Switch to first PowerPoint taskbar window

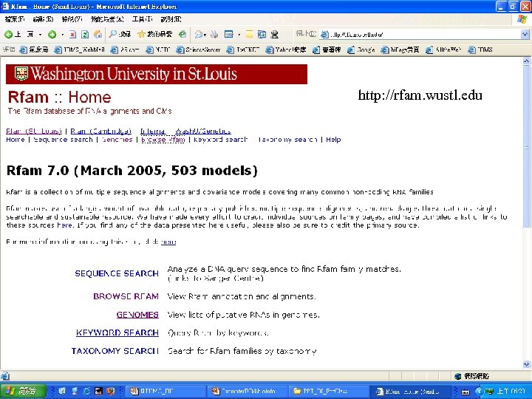point(165,391)
